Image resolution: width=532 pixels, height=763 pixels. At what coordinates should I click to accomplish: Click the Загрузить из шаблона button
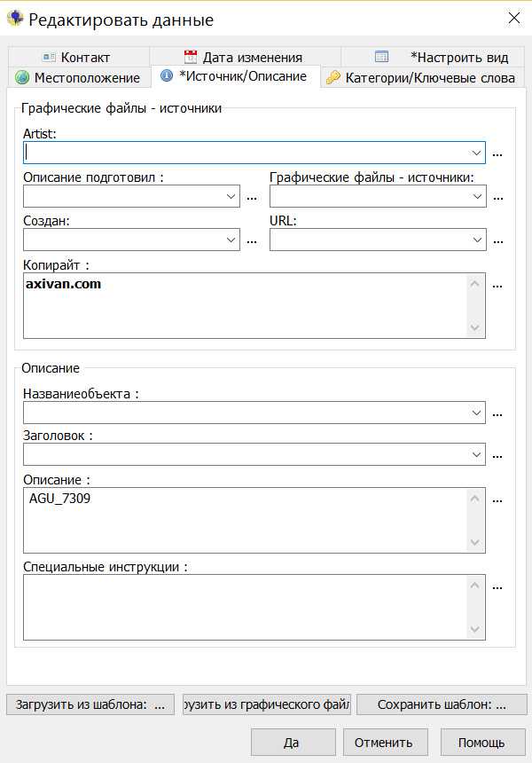pos(90,704)
